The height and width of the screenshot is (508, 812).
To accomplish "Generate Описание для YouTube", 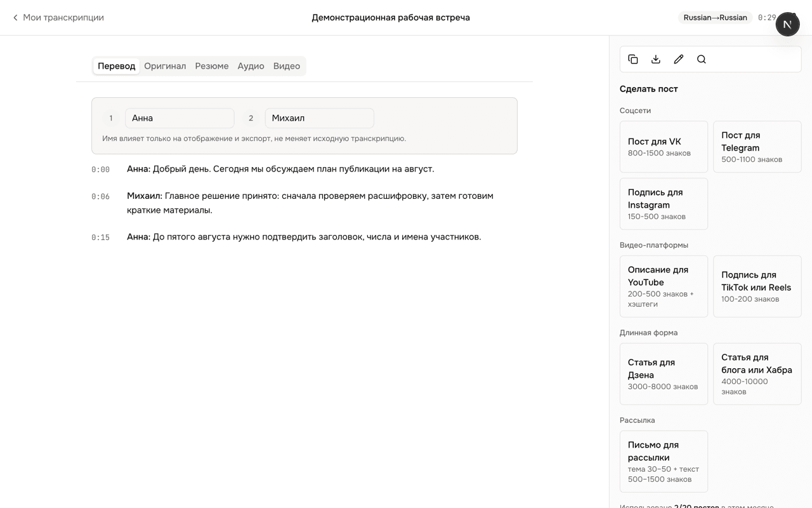I will pos(664,286).
